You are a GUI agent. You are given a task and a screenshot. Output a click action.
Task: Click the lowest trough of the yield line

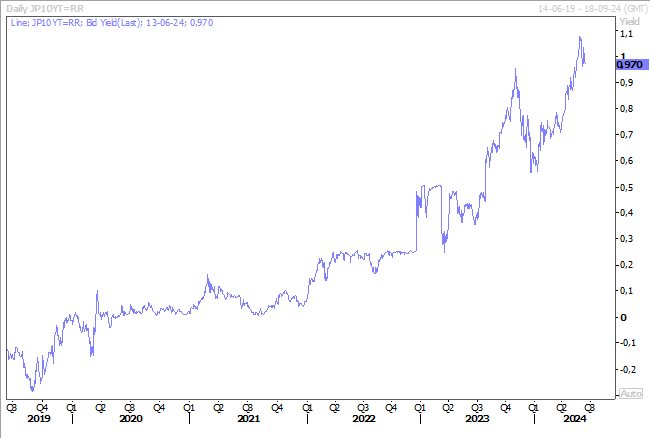32,390
